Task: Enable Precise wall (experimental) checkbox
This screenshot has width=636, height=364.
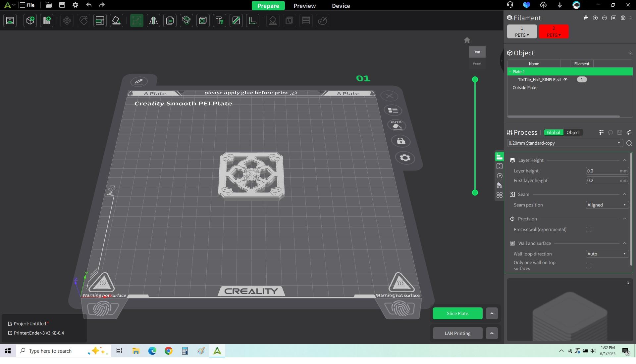Action: [589, 229]
